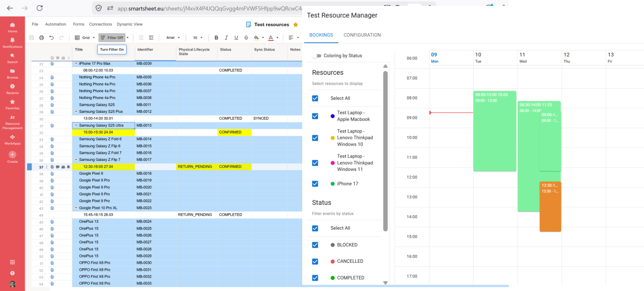644x291 pixels.
Task: Open attachment icon on row 37
Action: click(x=52, y=167)
